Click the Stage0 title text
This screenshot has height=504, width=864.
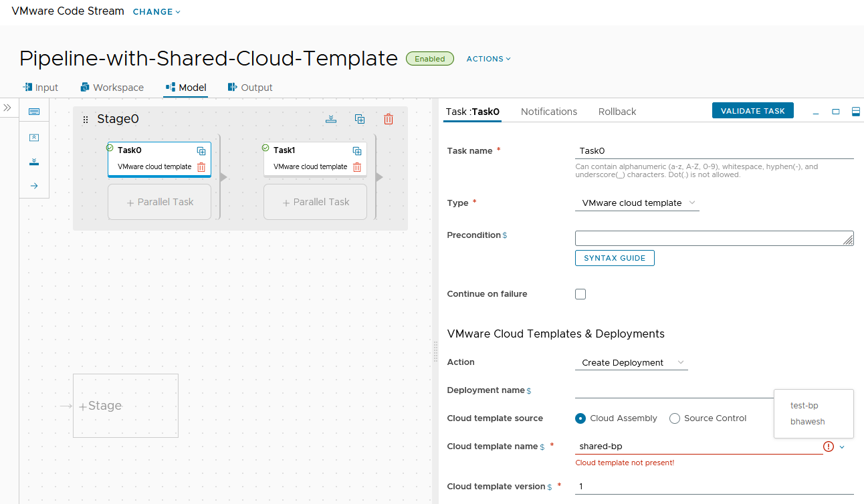click(x=118, y=120)
